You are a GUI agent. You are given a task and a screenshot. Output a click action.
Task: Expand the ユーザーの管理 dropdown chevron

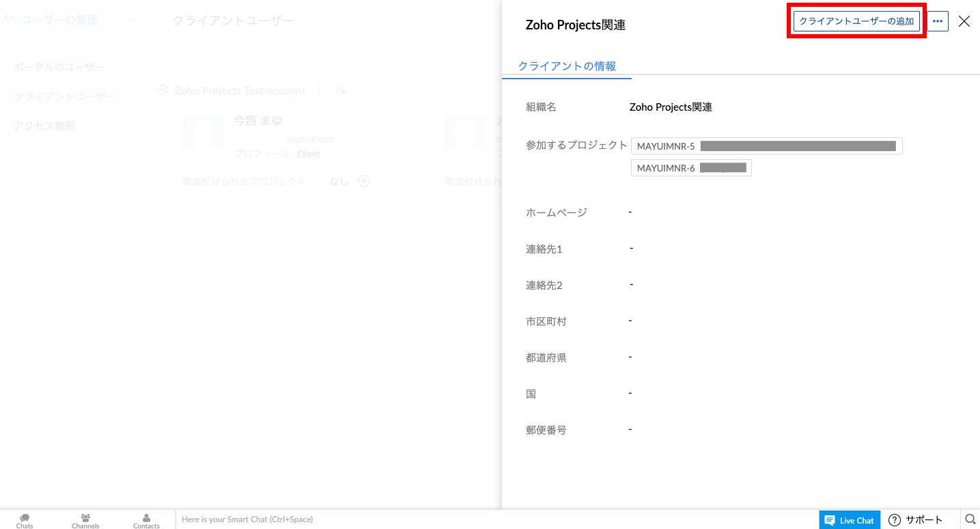click(132, 20)
